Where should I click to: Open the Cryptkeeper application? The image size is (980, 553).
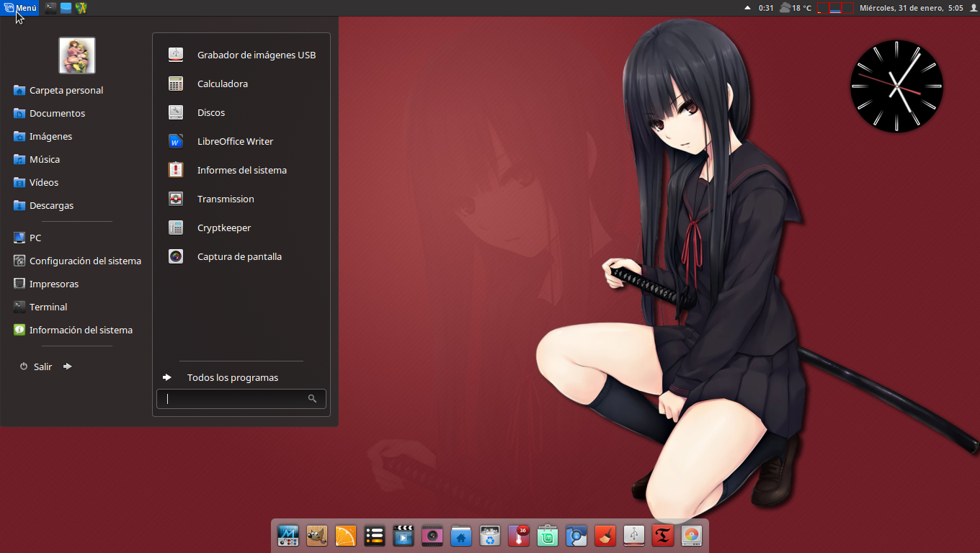click(241, 228)
